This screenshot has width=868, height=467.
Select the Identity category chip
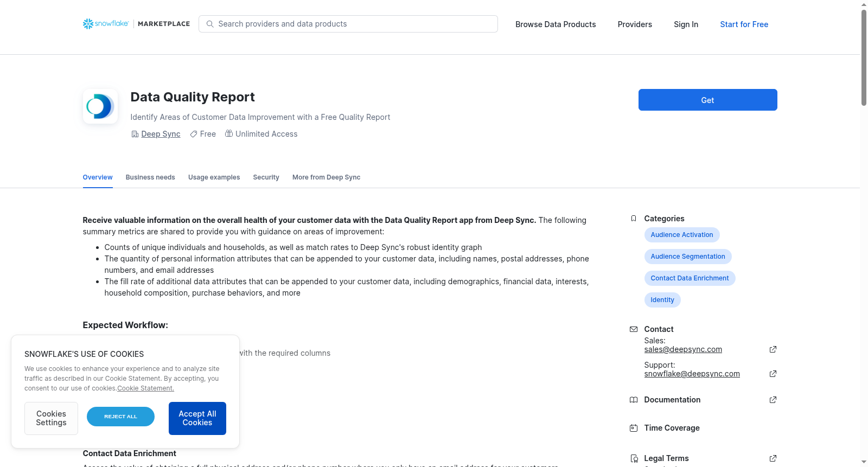662,300
